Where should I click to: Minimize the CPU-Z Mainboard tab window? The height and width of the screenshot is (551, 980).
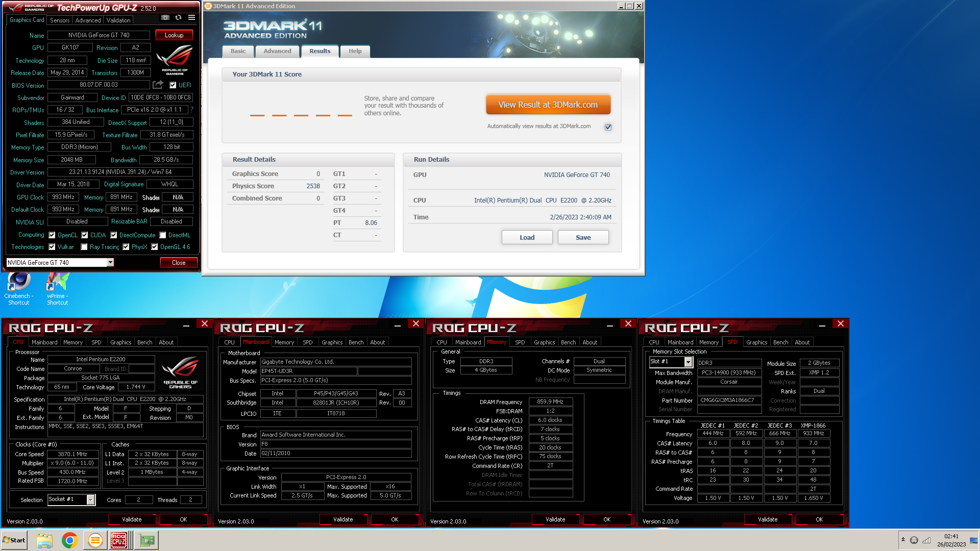[x=398, y=324]
